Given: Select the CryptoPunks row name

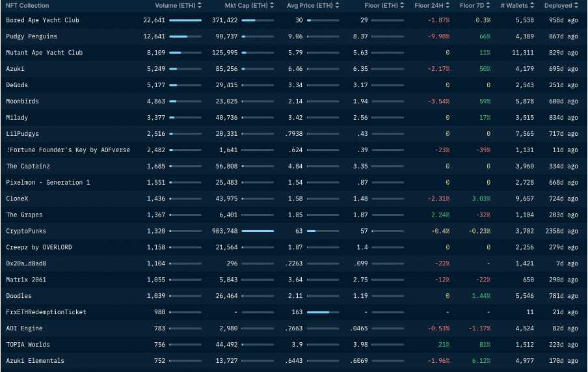Looking at the screenshot, I should pyautogui.click(x=26, y=231).
